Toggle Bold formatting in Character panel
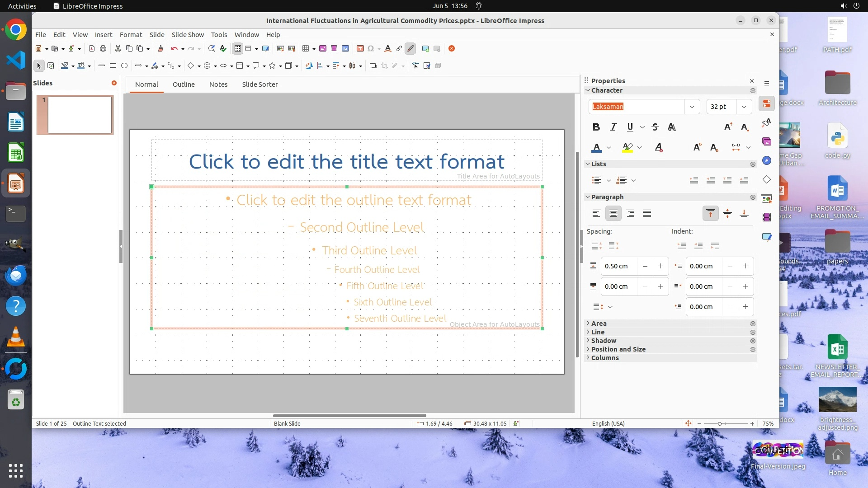Image resolution: width=868 pixels, height=488 pixels. pos(596,127)
